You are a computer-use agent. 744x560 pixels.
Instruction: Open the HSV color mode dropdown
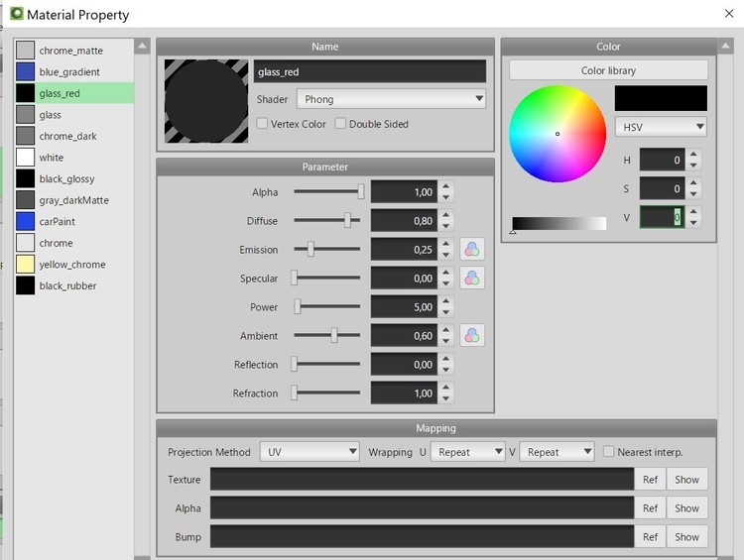click(661, 127)
